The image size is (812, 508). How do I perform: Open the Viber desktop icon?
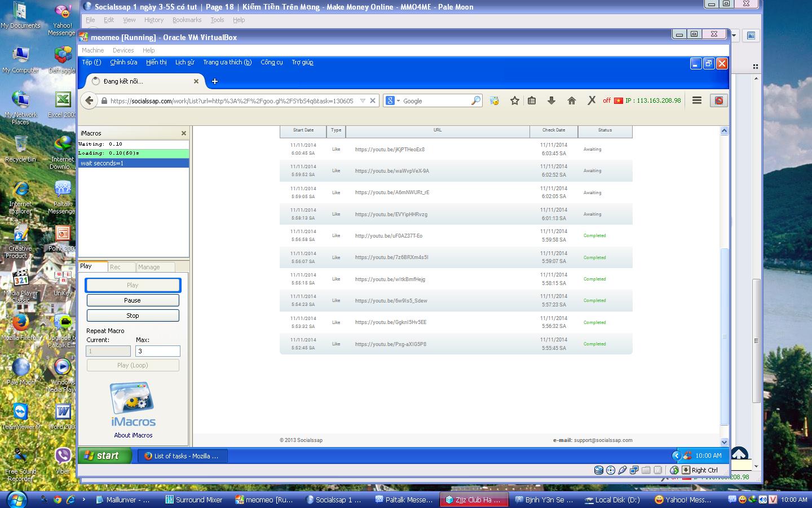[x=63, y=461]
